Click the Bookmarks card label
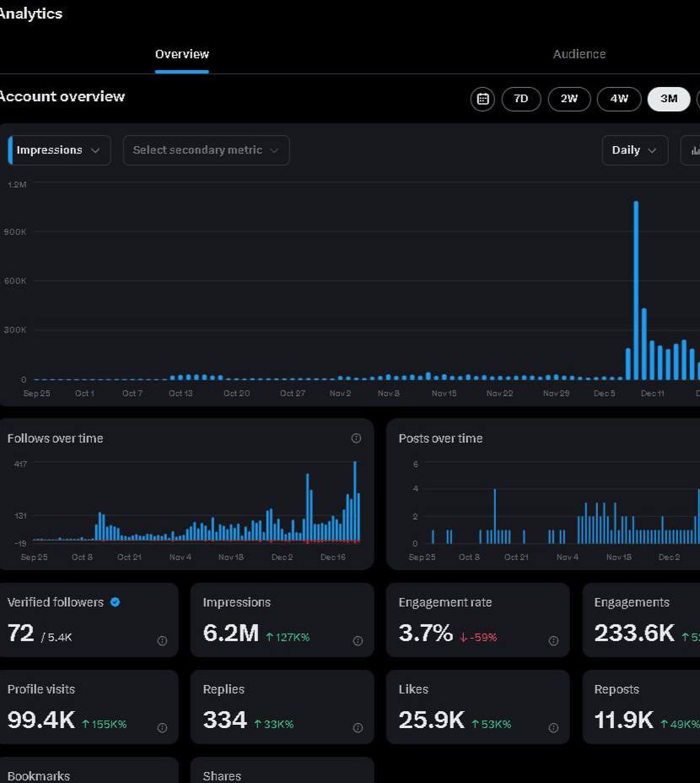 coord(39,776)
